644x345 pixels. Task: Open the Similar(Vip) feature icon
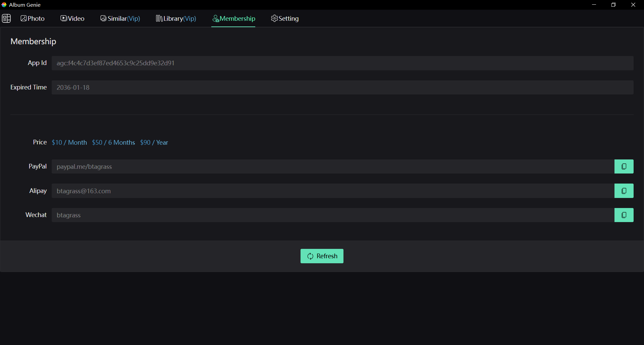point(103,18)
